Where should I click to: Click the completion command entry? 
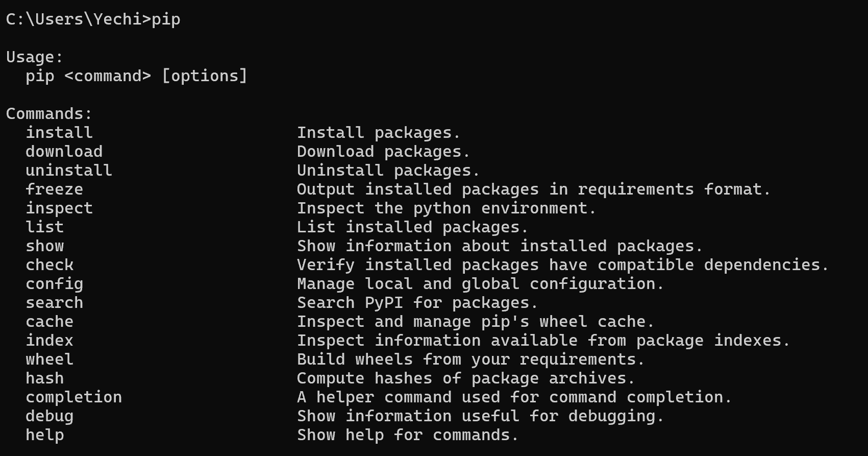(74, 397)
